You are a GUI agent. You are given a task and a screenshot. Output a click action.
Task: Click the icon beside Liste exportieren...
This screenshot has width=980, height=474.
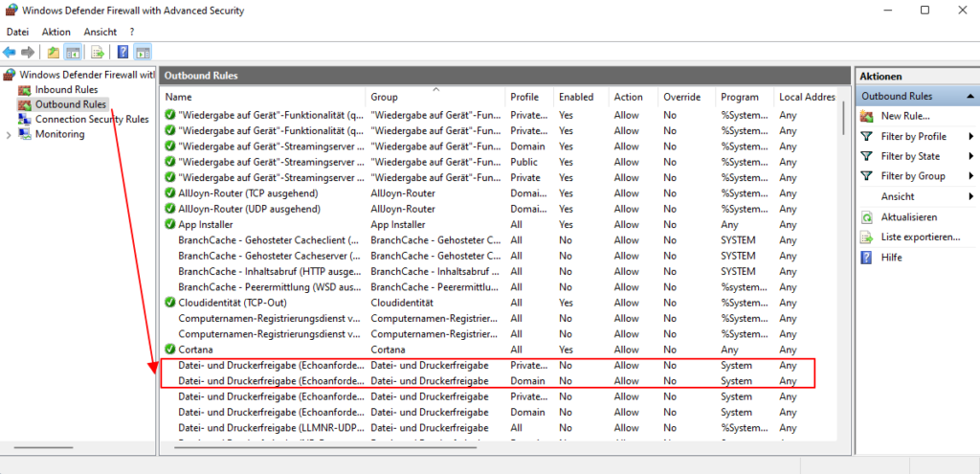(866, 237)
